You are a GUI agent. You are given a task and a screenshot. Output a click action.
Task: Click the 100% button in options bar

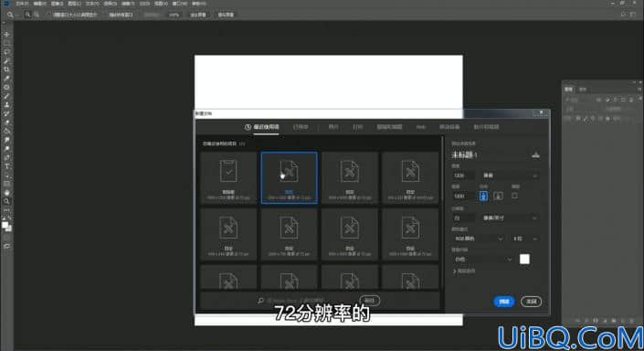pyautogui.click(x=174, y=15)
